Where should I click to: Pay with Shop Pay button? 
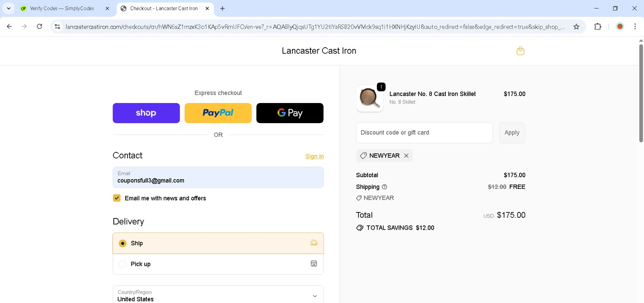click(146, 113)
